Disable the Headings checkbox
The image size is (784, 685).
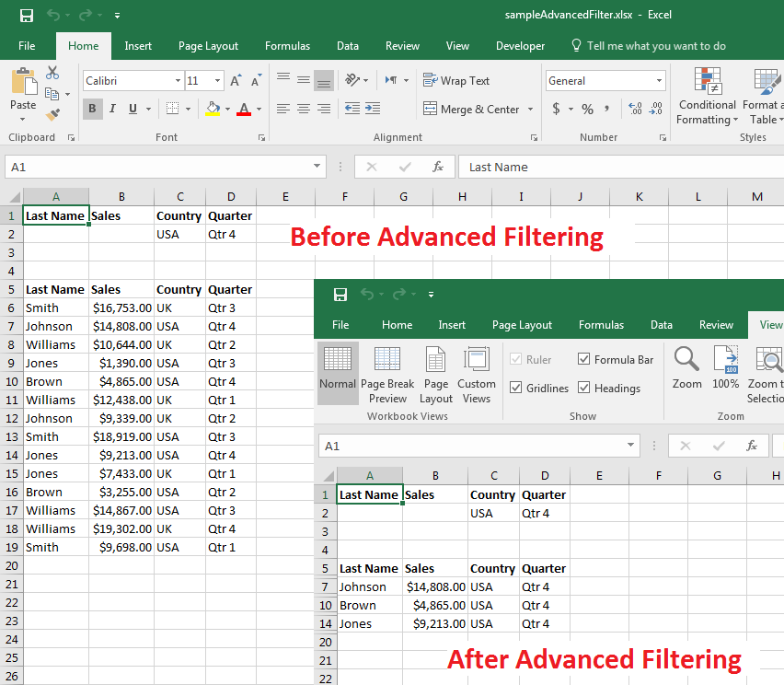click(584, 389)
